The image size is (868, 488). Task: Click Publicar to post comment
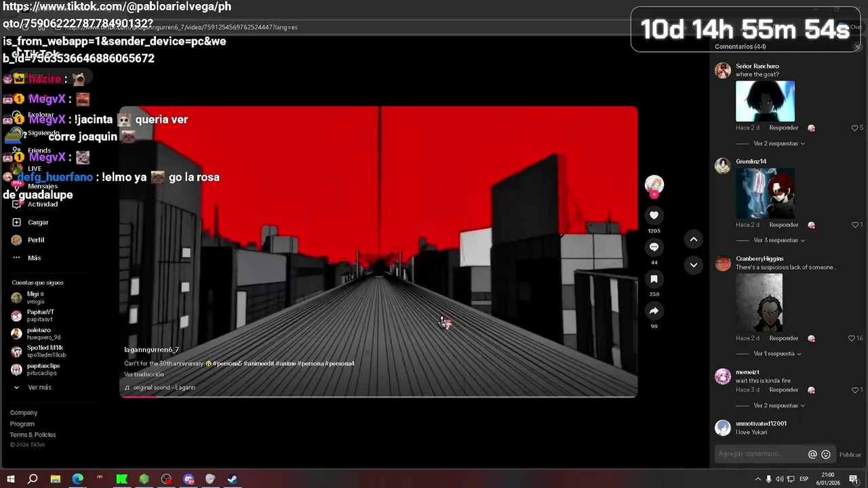pyautogui.click(x=850, y=455)
